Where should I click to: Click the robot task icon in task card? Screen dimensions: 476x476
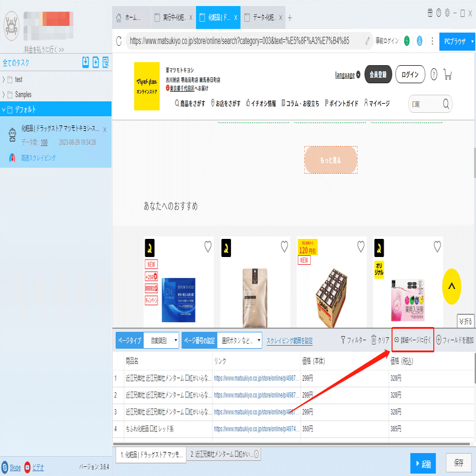pos(12,135)
